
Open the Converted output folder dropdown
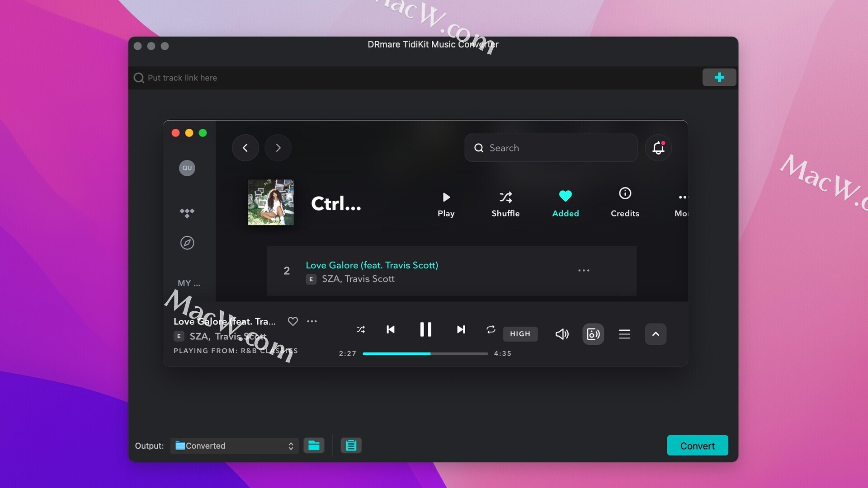(235, 446)
